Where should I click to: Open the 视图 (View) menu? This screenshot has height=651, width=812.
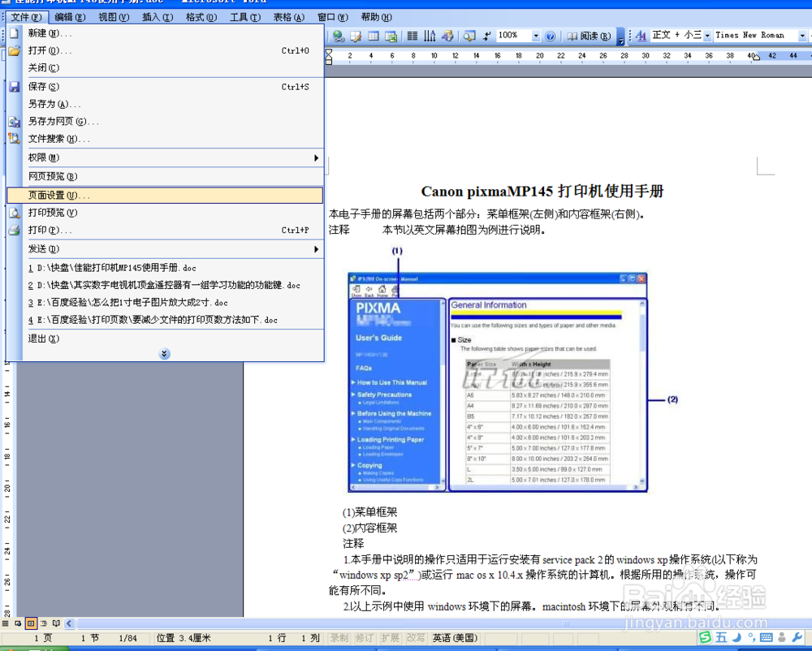click(x=114, y=18)
